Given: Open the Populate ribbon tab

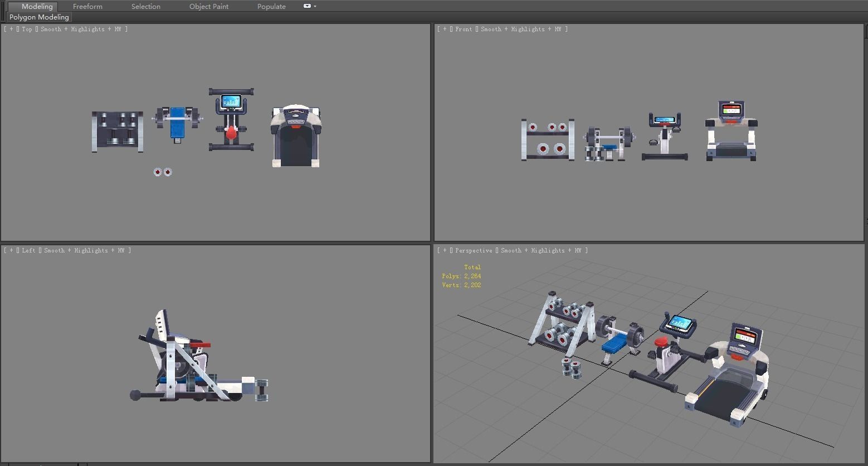Looking at the screenshot, I should tap(271, 6).
